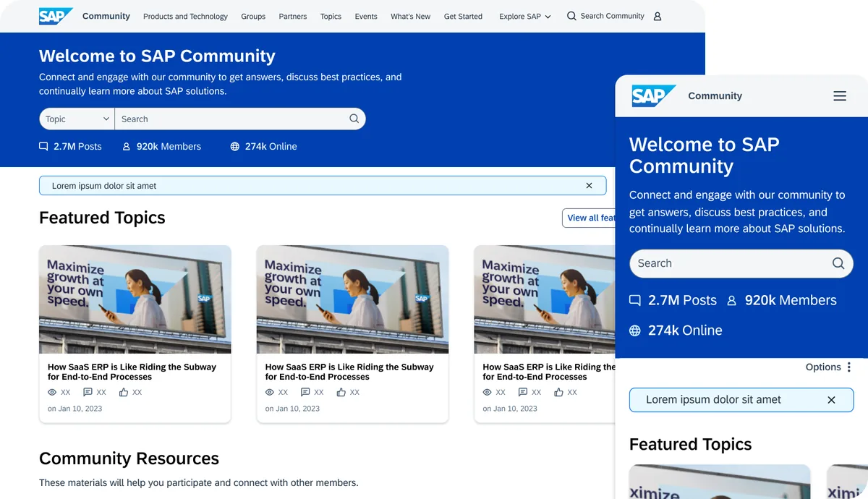Open the Options three-dot menu

click(x=849, y=367)
